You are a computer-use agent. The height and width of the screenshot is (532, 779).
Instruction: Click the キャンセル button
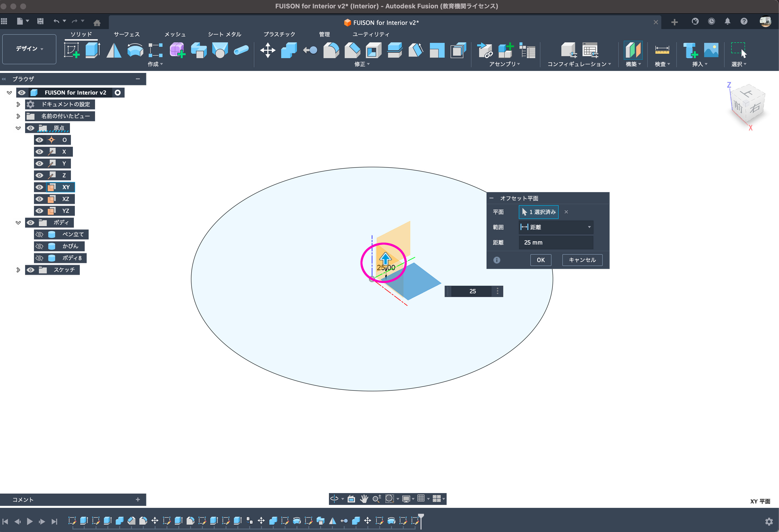point(582,260)
